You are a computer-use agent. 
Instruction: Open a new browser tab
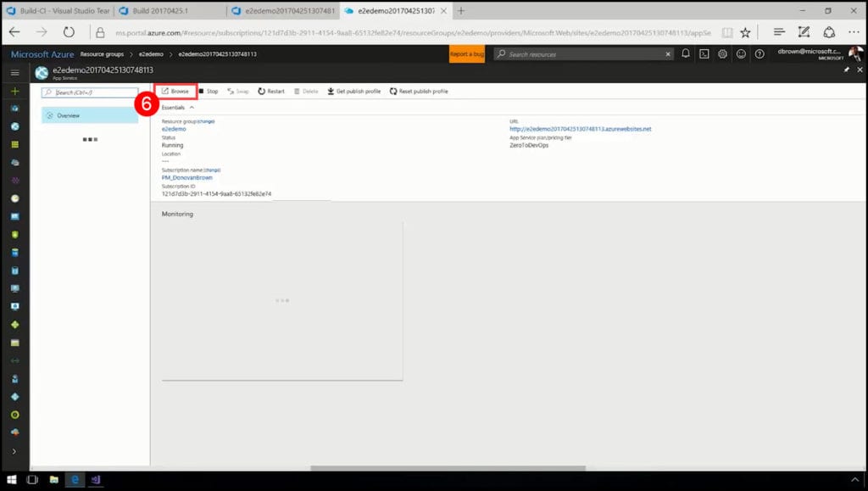pos(461,10)
